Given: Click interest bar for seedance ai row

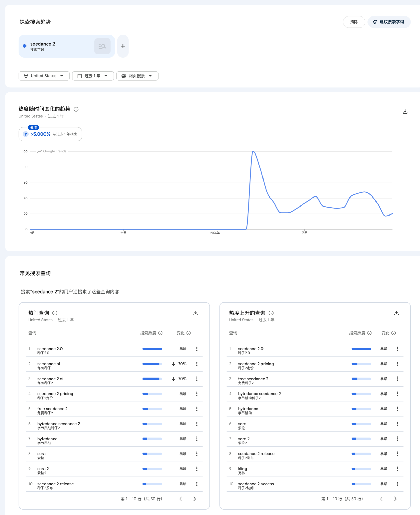Looking at the screenshot, I should pos(152,364).
